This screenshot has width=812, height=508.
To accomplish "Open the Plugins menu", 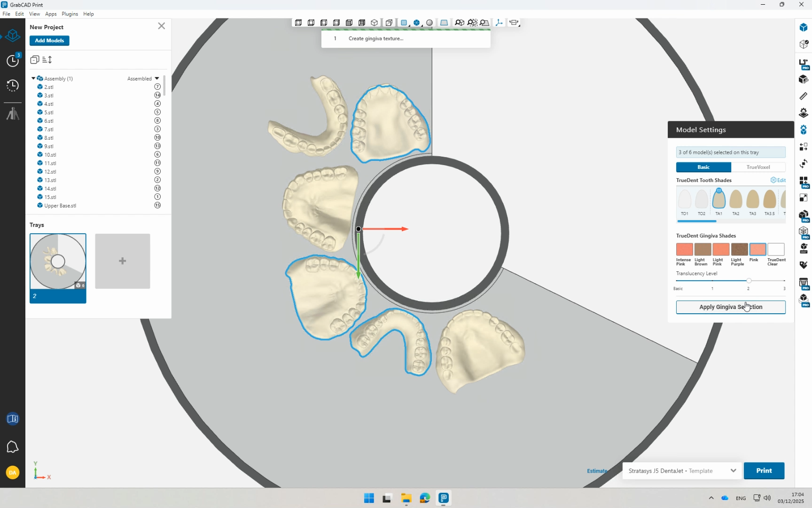I will [70, 14].
